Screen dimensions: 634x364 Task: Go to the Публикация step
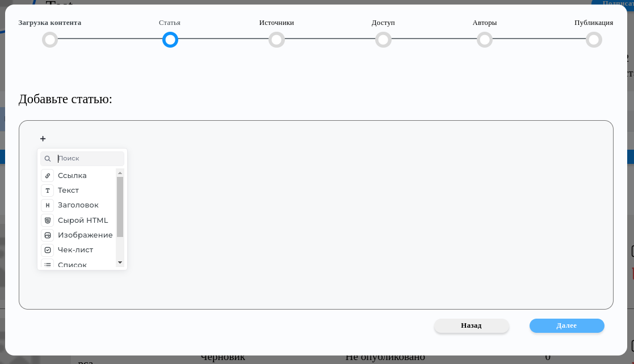click(x=594, y=40)
